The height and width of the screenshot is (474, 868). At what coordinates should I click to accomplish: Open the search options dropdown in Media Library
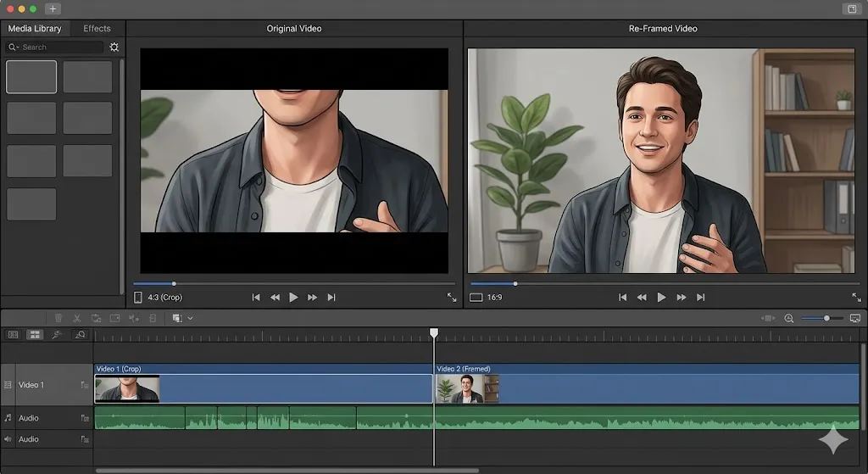[x=14, y=47]
